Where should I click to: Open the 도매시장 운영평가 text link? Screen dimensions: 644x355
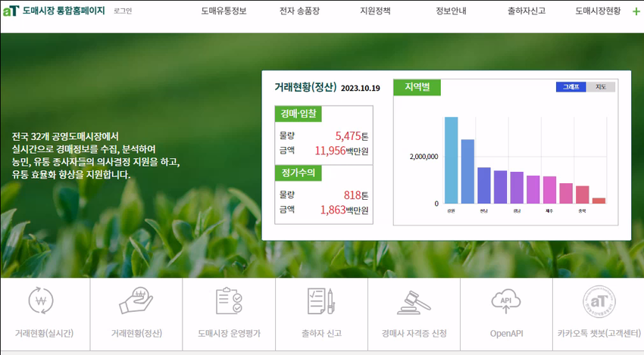(229, 333)
